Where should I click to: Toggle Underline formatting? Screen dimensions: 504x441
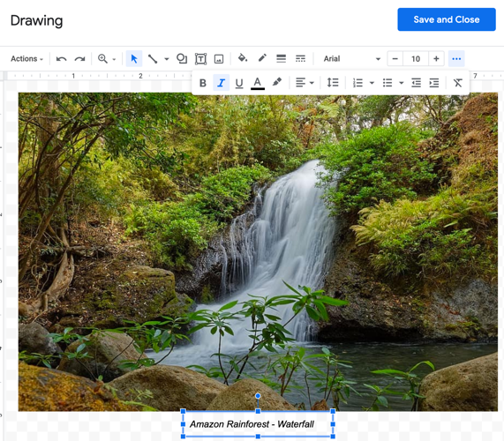tap(239, 83)
